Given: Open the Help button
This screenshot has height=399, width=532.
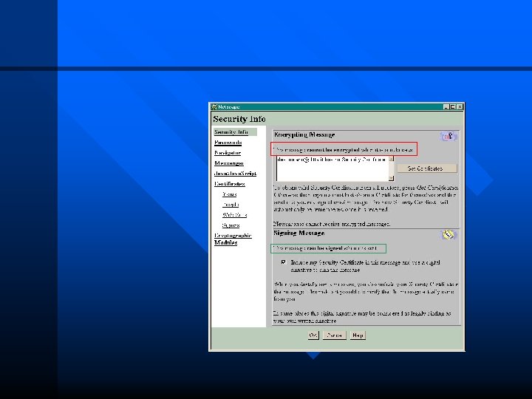Looking at the screenshot, I should pos(358,335).
